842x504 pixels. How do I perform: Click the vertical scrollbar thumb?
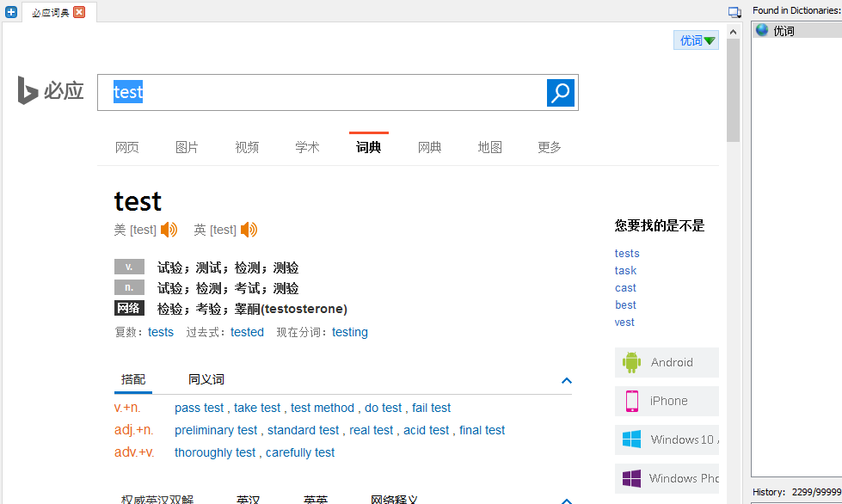[x=733, y=90]
